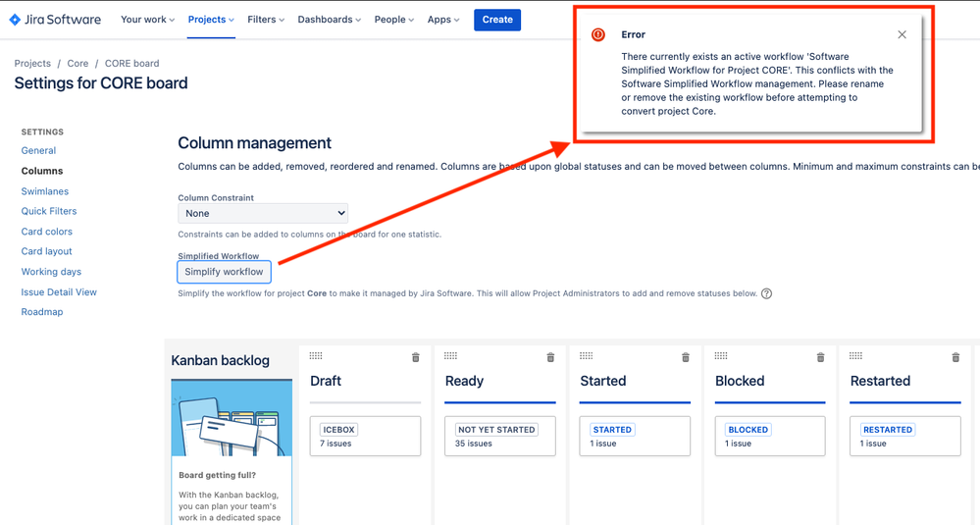Viewport: 980px width, 525px height.
Task: Click the red error alert icon
Action: coord(598,34)
